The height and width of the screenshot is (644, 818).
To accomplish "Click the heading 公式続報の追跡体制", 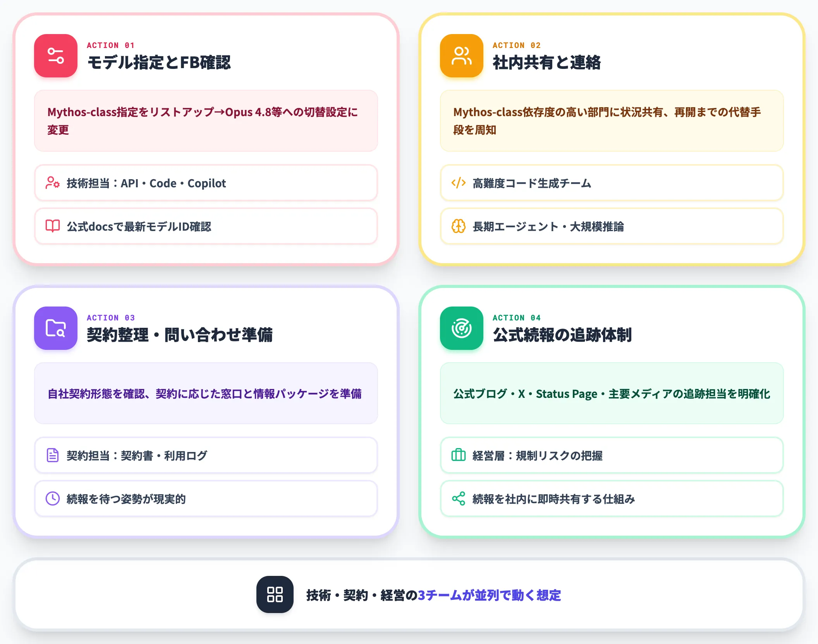I will tap(562, 335).
